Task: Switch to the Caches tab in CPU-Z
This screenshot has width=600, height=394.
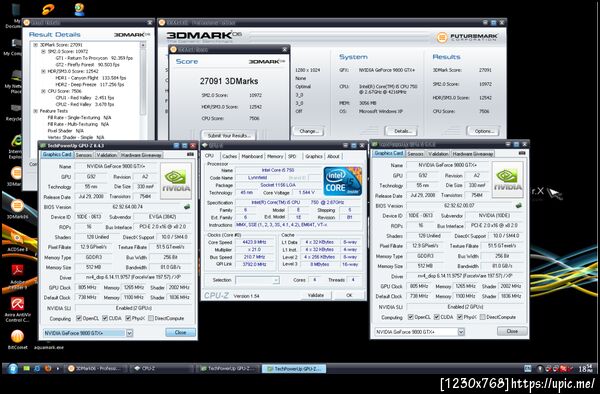Action: [x=230, y=156]
